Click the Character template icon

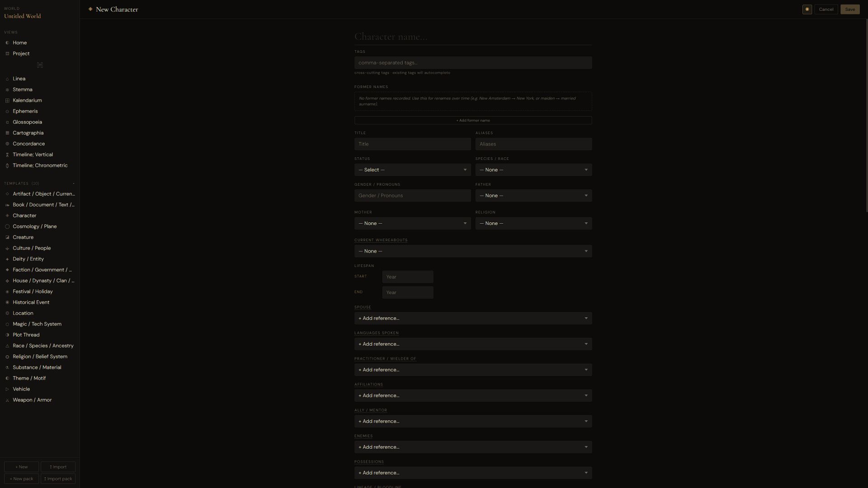pyautogui.click(x=7, y=216)
